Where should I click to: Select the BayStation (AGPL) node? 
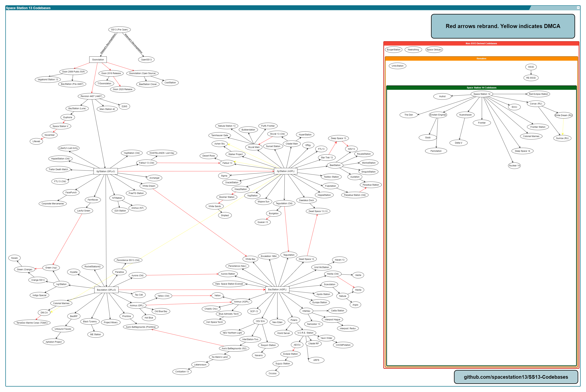(x=277, y=290)
